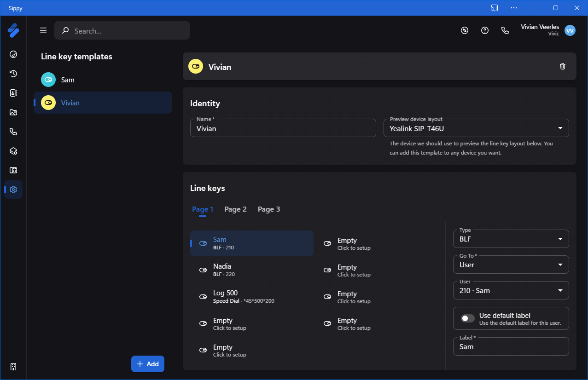This screenshot has width=588, height=380.
Task: Enable the Use default label switch
Action: pyautogui.click(x=468, y=318)
